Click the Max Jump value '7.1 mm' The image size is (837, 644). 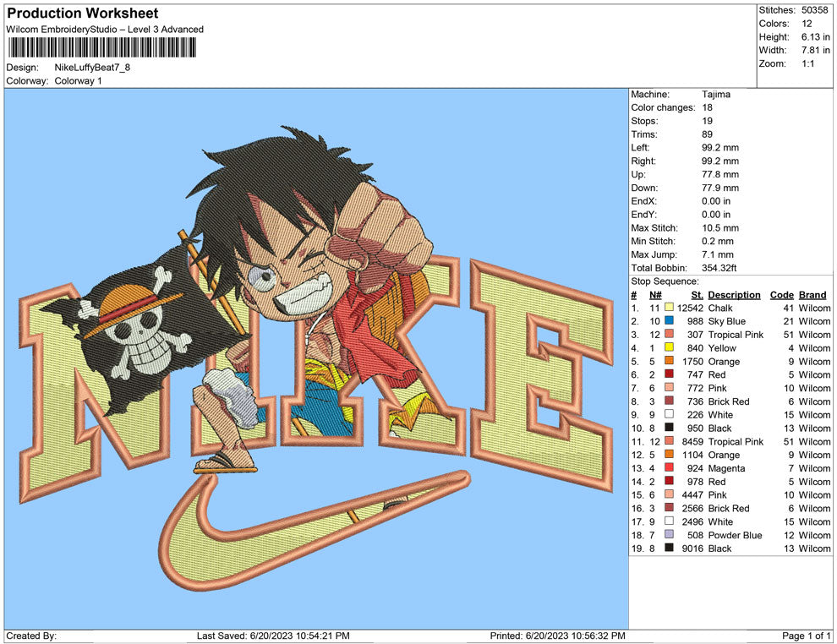click(x=718, y=254)
